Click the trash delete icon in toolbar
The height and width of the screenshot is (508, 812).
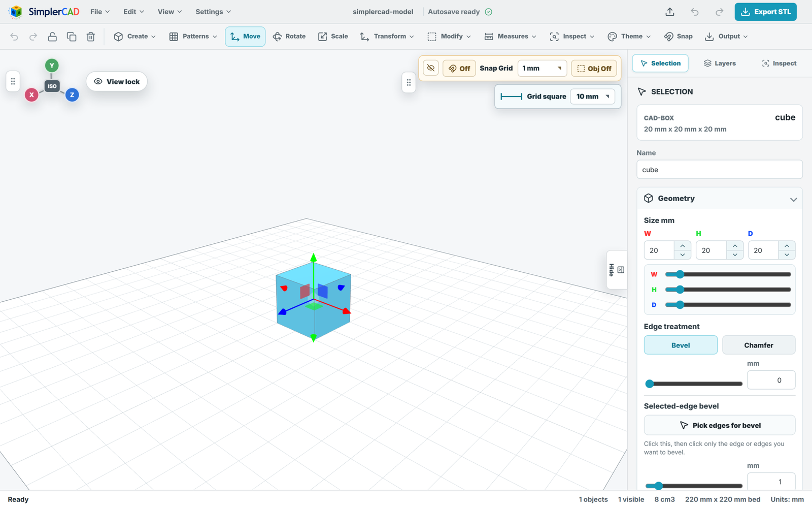[91, 37]
